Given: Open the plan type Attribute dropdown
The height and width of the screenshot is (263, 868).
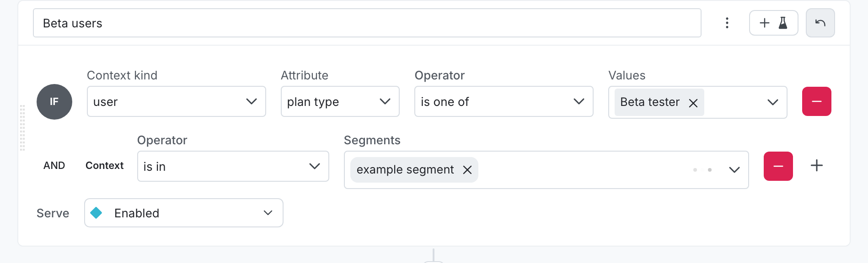Looking at the screenshot, I should 340,101.
